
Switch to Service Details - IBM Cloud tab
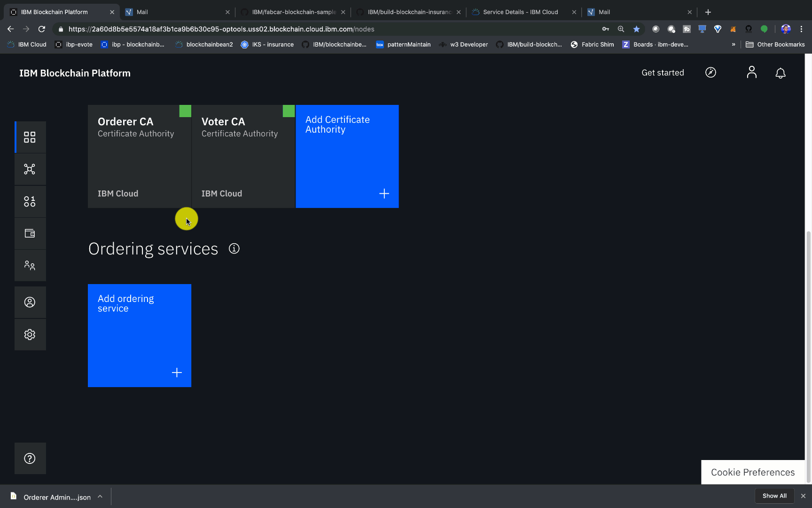[524, 12]
